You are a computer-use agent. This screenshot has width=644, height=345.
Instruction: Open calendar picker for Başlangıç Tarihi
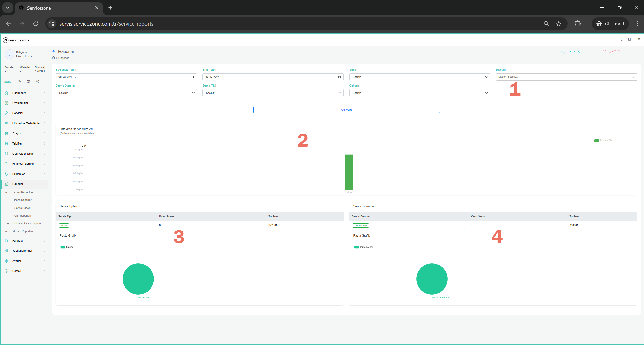[x=193, y=77]
